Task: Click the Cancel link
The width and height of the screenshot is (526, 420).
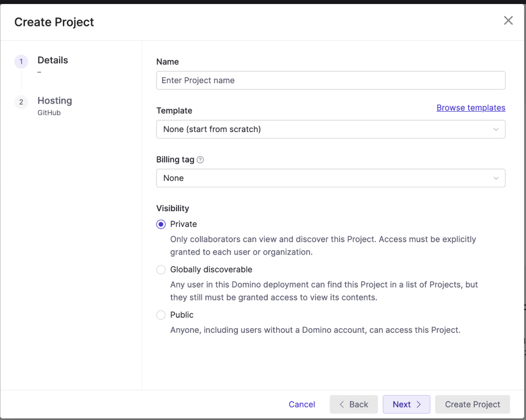Action: pyautogui.click(x=302, y=405)
